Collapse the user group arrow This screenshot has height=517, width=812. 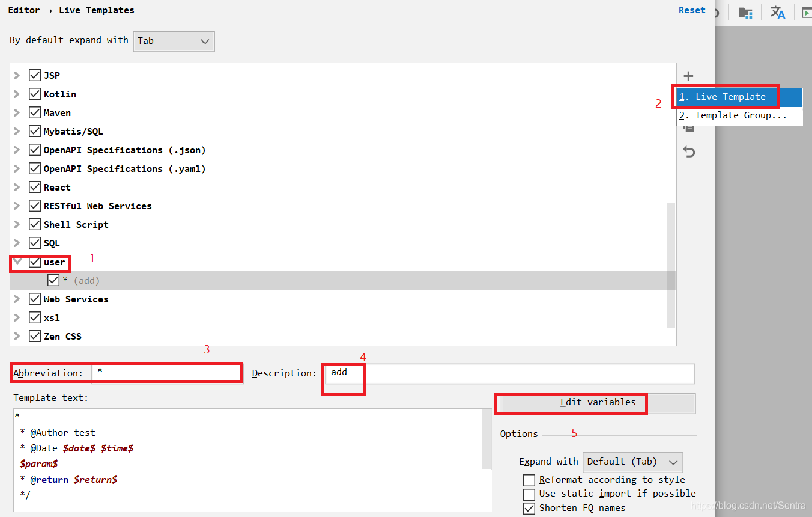click(17, 262)
